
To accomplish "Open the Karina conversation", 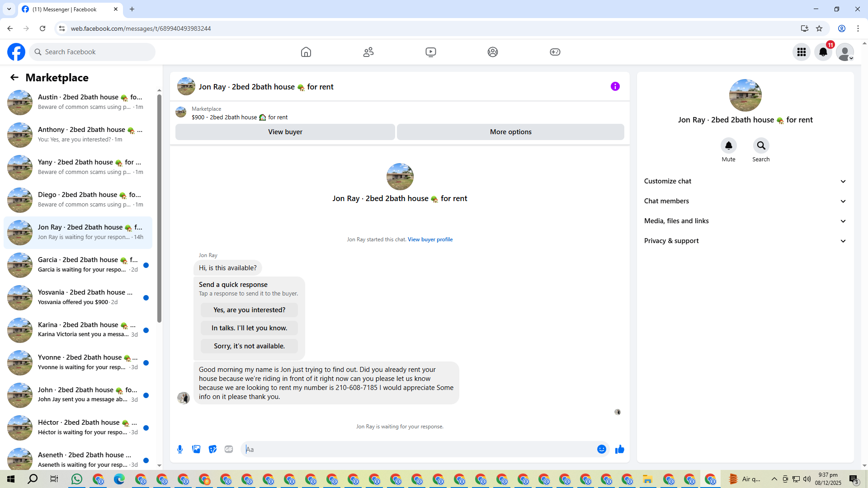I will [78, 330].
